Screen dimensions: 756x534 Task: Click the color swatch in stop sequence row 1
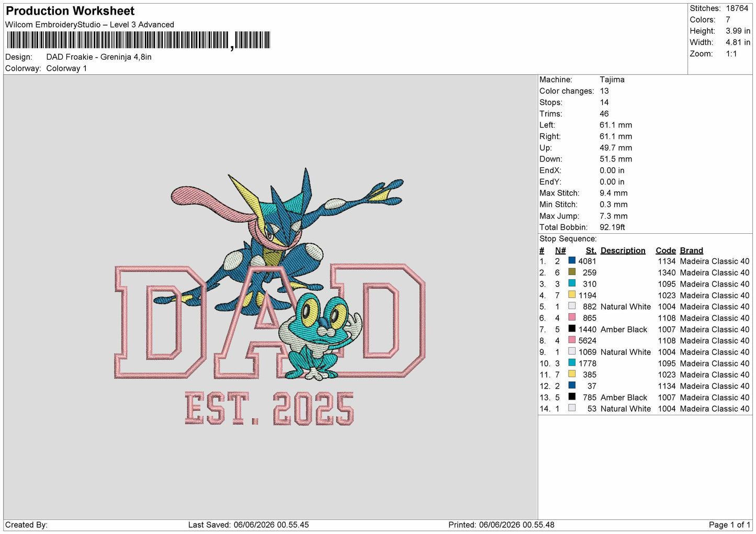[572, 260]
